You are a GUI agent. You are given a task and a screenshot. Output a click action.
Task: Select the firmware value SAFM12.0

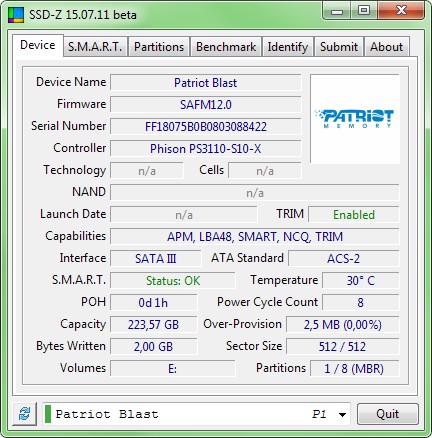click(x=206, y=105)
